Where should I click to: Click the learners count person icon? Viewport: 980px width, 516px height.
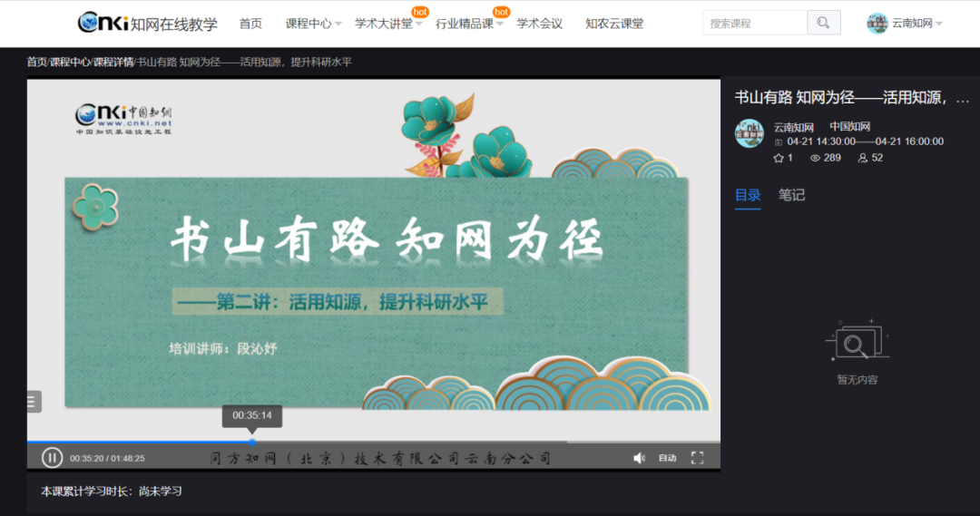863,158
